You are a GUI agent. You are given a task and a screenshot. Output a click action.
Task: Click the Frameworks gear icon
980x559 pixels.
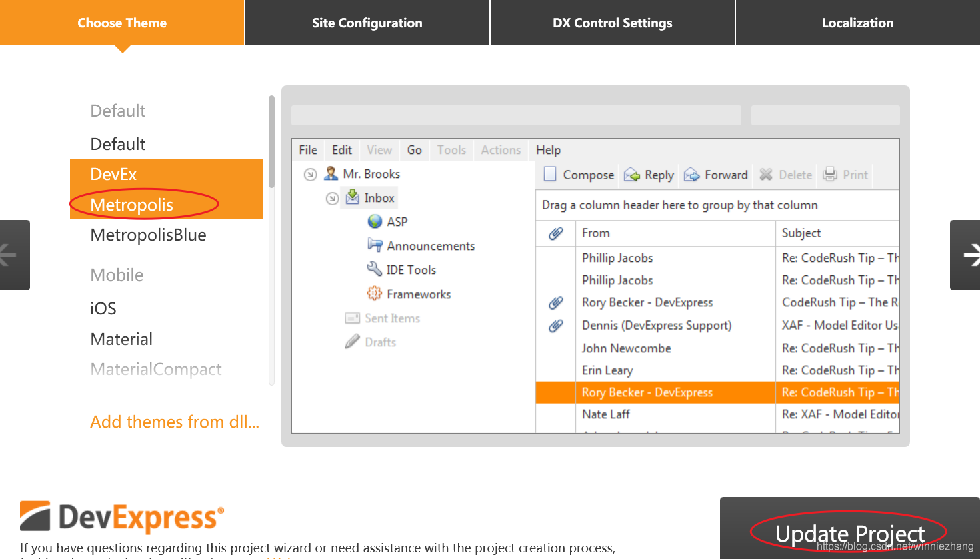[x=375, y=293]
